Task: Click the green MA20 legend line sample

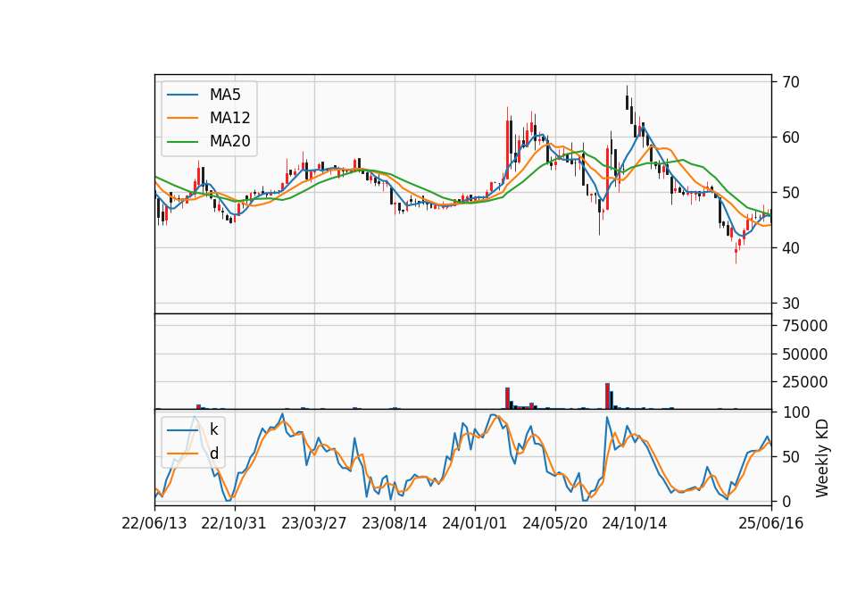Action: coord(182,142)
